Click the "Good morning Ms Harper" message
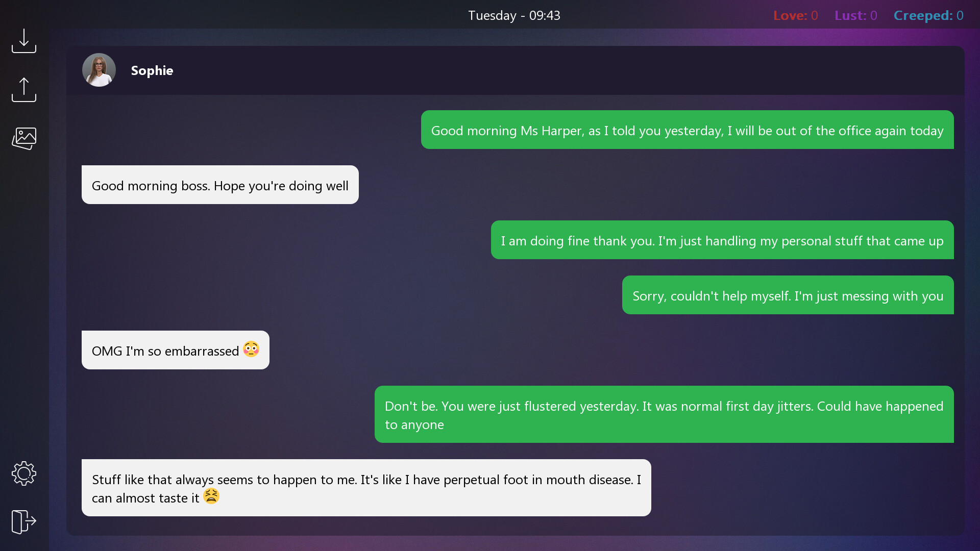Viewport: 980px width, 551px height. pyautogui.click(x=687, y=130)
